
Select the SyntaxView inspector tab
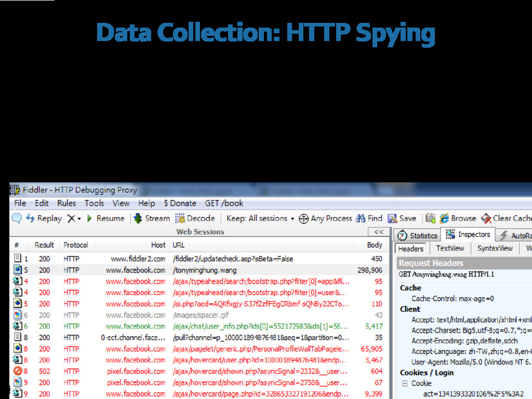click(x=495, y=248)
